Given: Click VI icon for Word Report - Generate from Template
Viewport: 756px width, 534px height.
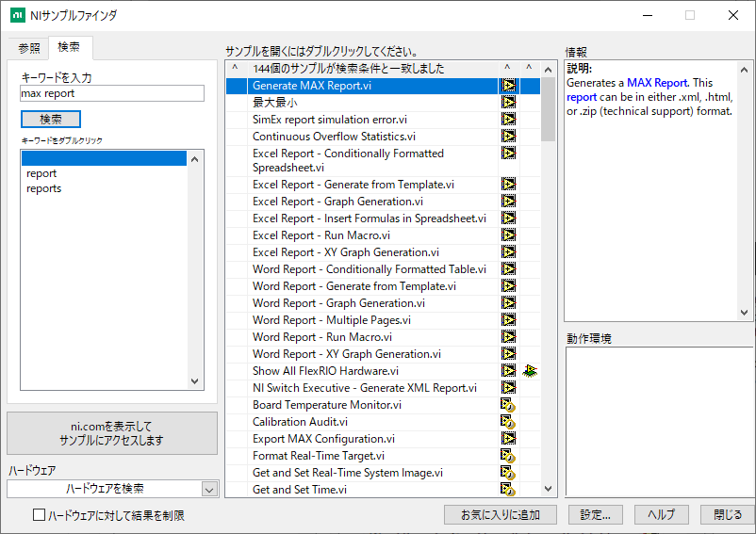Looking at the screenshot, I should (x=508, y=286).
